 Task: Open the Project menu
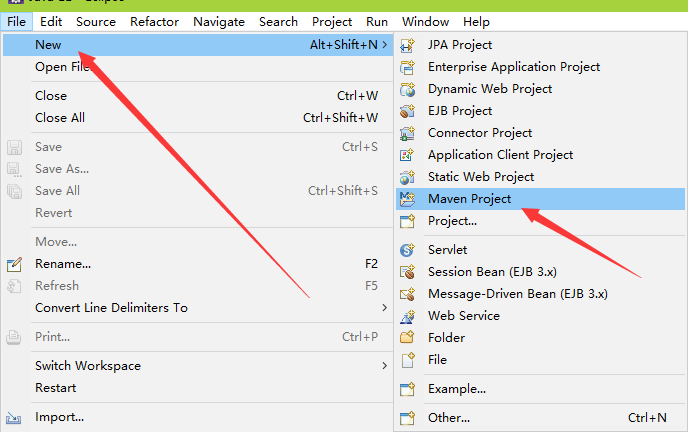[332, 21]
